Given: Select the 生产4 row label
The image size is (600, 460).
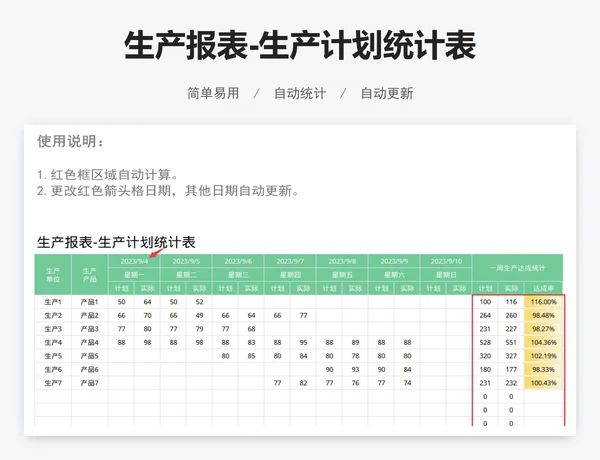Looking at the screenshot, I should pyautogui.click(x=53, y=343).
